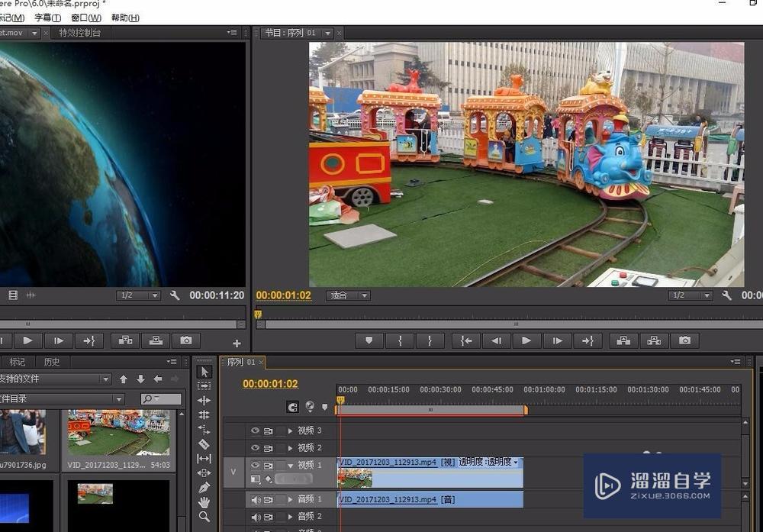Click Insert button in source monitor
Screen dimensions: 763x532
(125, 340)
